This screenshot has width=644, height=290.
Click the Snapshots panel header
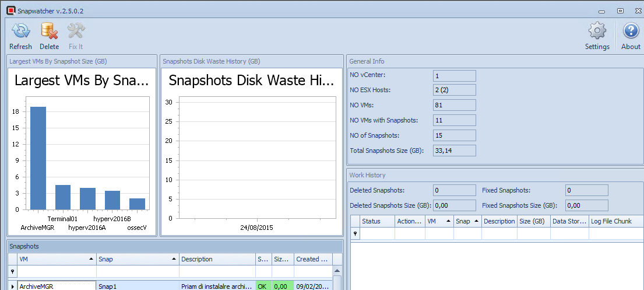coord(175,246)
